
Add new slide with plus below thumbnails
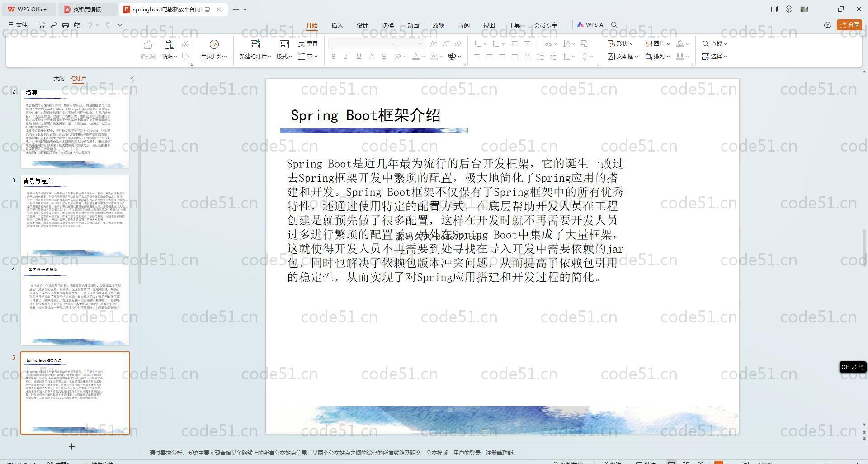pyautogui.click(x=71, y=446)
